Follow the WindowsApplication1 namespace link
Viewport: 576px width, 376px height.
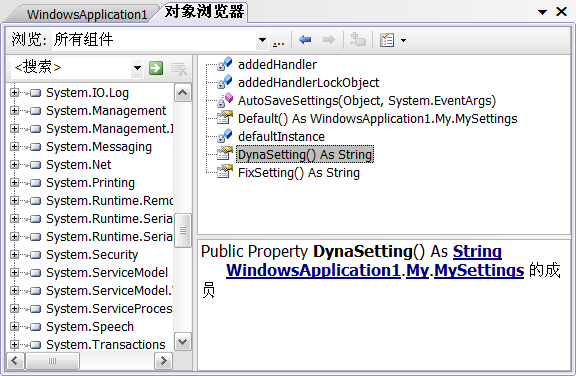pyautogui.click(x=313, y=271)
